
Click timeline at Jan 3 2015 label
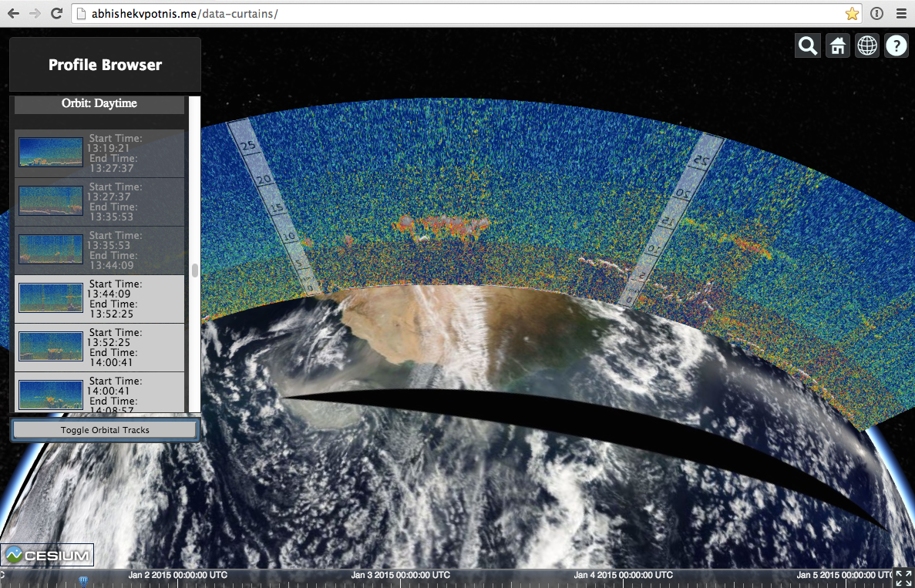coord(400,575)
